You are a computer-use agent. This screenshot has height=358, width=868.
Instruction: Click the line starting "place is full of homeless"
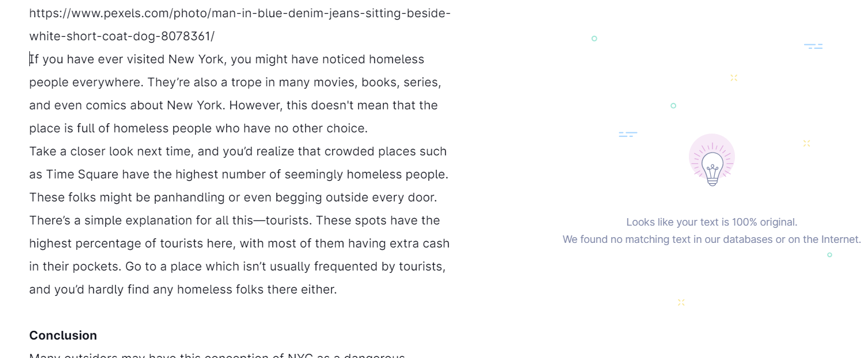point(198,128)
